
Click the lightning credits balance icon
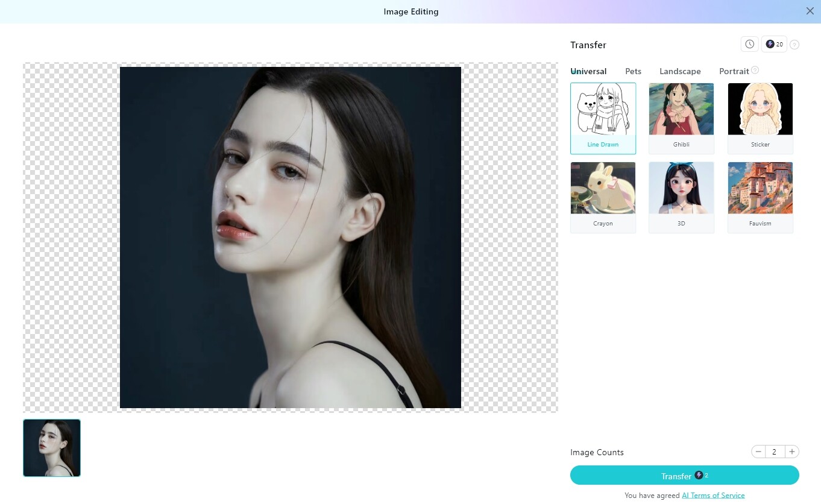point(774,44)
